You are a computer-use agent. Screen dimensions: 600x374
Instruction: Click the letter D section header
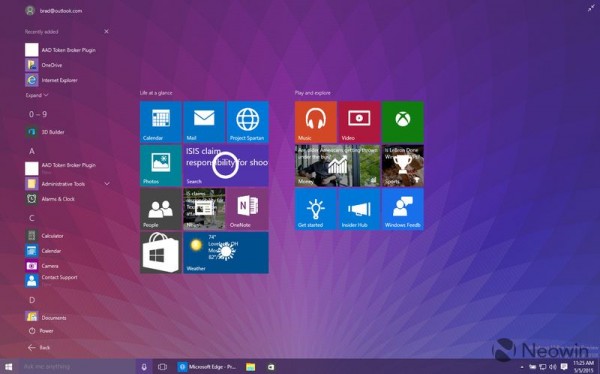[32, 300]
